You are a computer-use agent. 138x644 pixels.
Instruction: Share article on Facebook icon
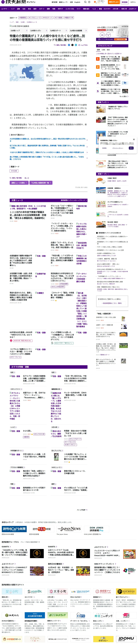click(x=69, y=45)
